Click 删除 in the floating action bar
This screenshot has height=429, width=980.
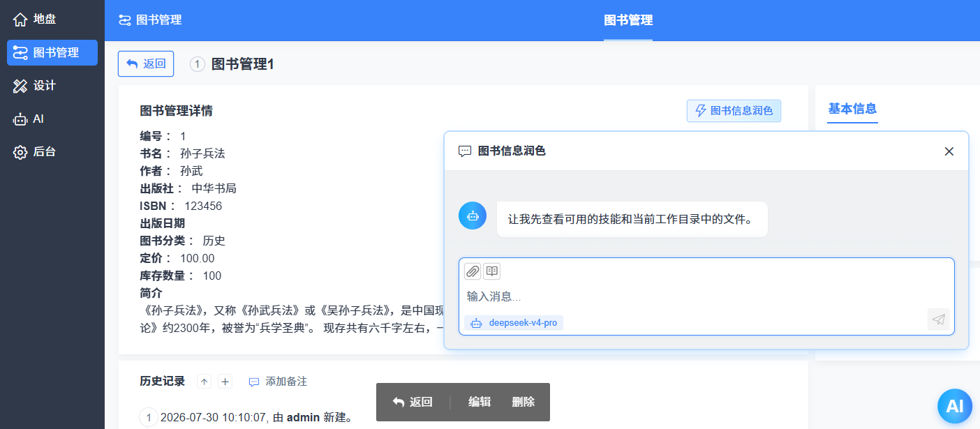click(523, 402)
